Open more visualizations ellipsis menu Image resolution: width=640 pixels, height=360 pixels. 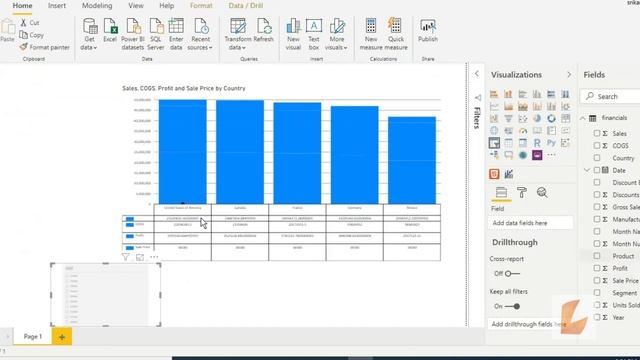(x=551, y=155)
